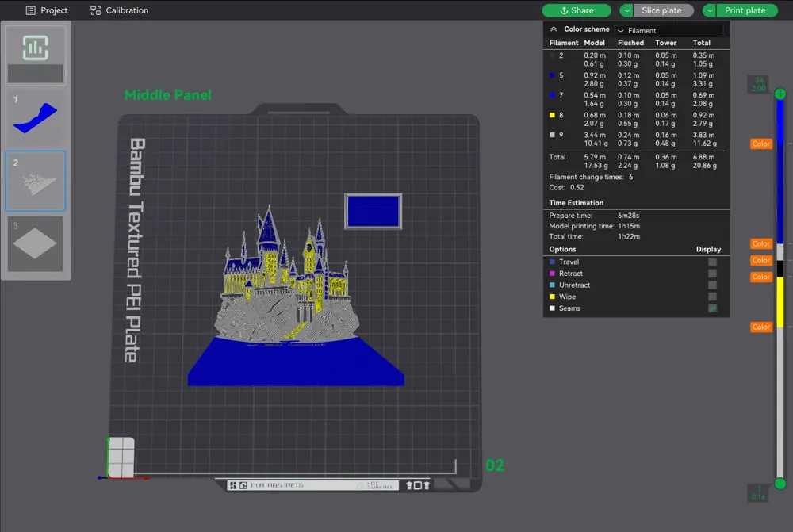Click the Tower column header
Image resolution: width=793 pixels, height=532 pixels.
(x=665, y=43)
